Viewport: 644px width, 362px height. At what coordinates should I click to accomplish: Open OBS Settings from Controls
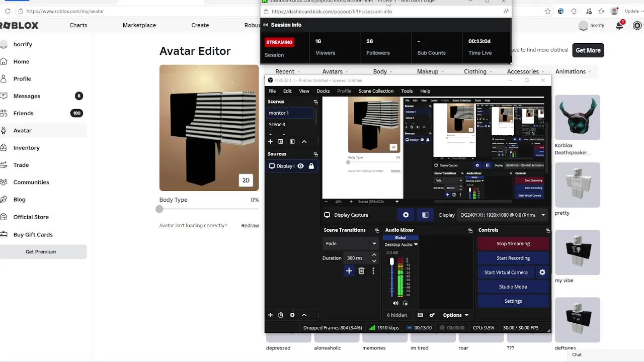(513, 301)
